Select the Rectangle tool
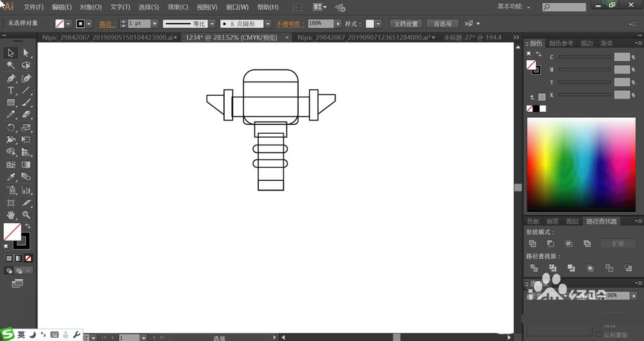The image size is (644, 341). click(11, 102)
